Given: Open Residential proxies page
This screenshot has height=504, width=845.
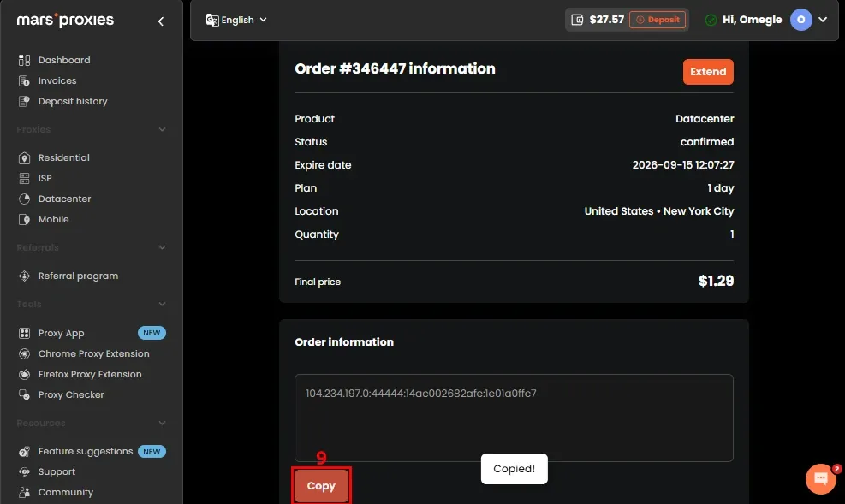Looking at the screenshot, I should tap(63, 157).
